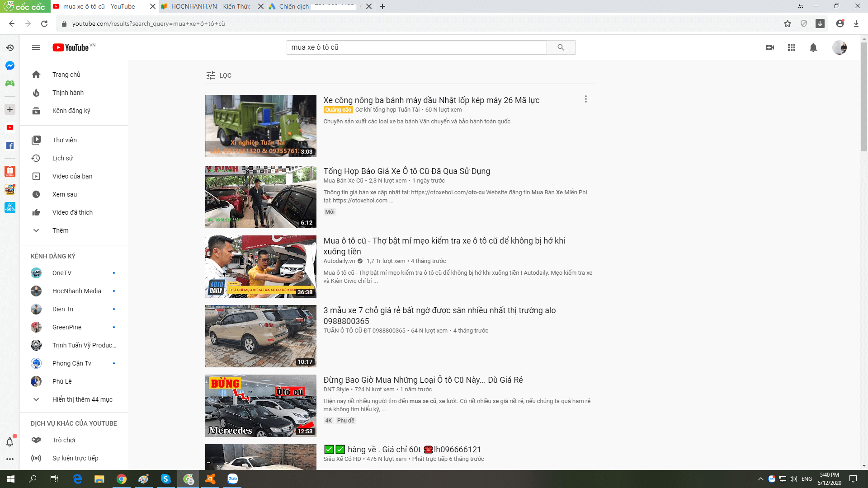Viewport: 868px width, 488px height.
Task: Bookmark page with star icon
Action: coord(788,23)
